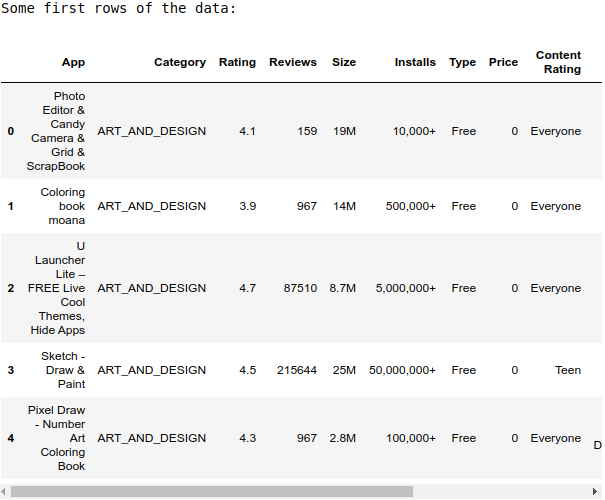Click the Price column header
605x500 pixels.
[x=503, y=62]
